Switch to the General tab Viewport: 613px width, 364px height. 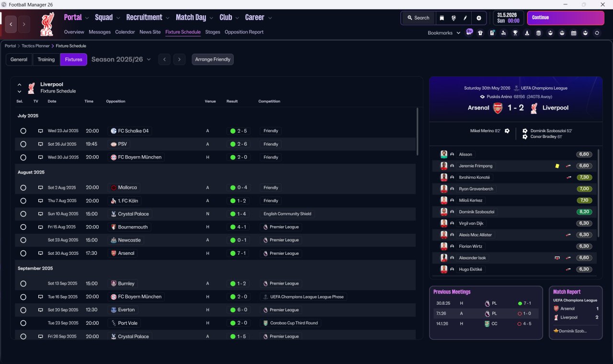19,59
